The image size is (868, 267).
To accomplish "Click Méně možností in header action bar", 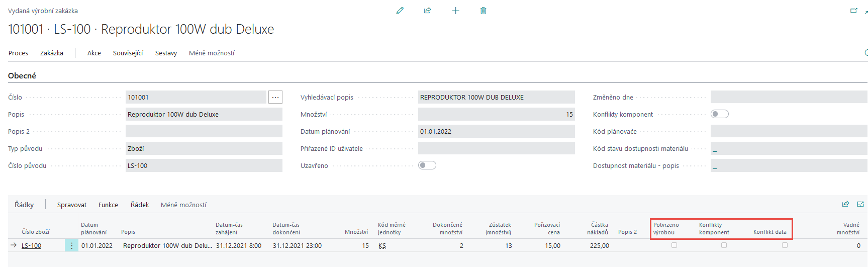I will 212,53.
